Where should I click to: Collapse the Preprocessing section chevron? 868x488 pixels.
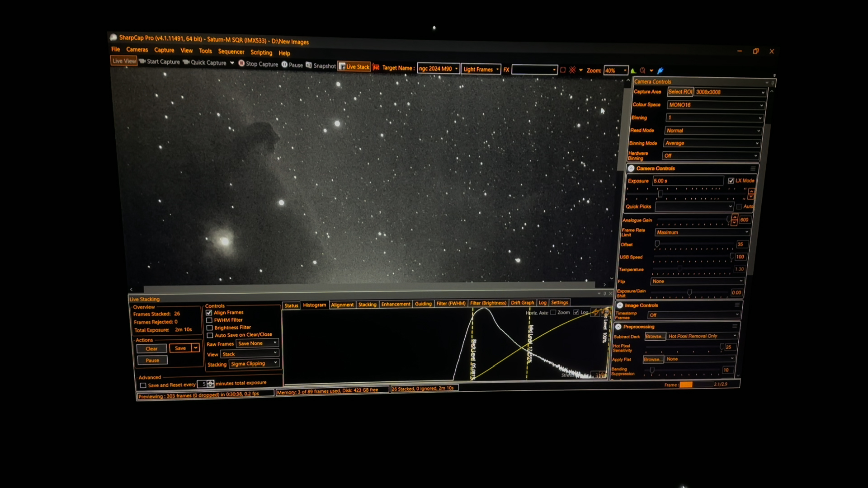(618, 327)
